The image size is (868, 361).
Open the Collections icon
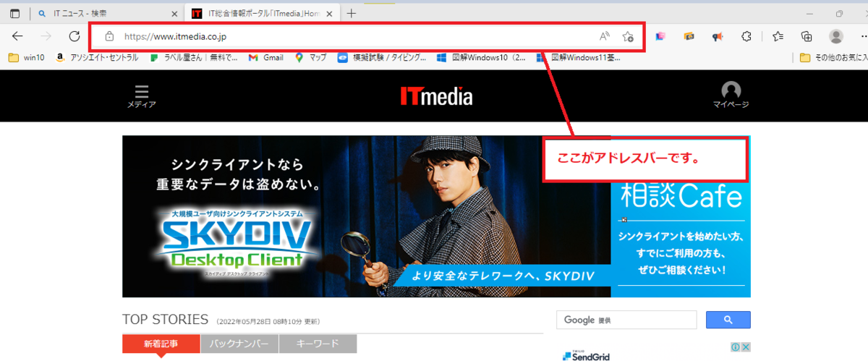(x=807, y=36)
